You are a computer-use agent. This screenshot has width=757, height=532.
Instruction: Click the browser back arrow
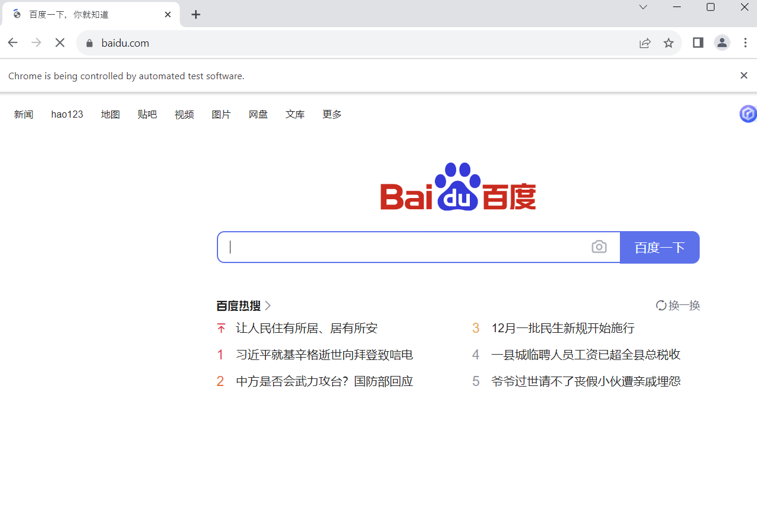(13, 43)
